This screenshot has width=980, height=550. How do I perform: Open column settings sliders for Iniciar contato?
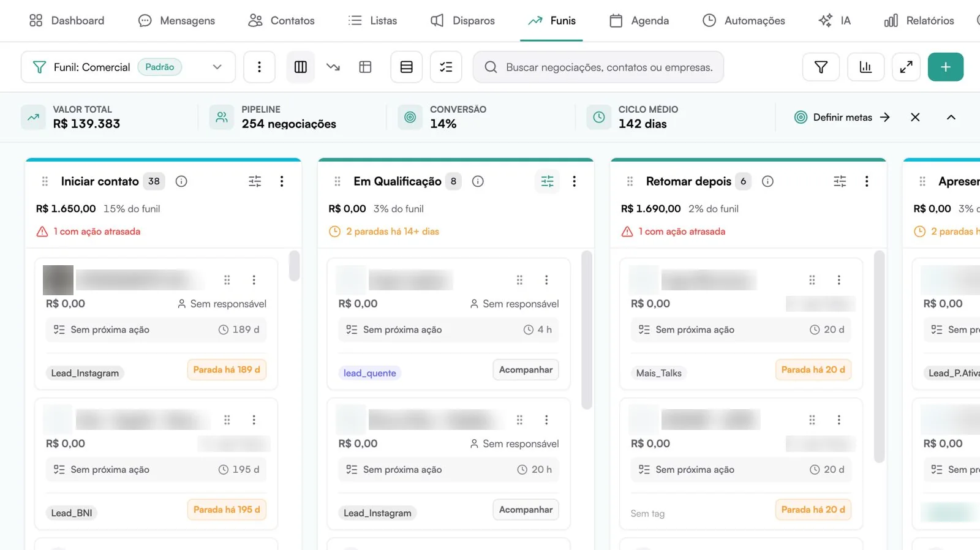click(x=255, y=181)
